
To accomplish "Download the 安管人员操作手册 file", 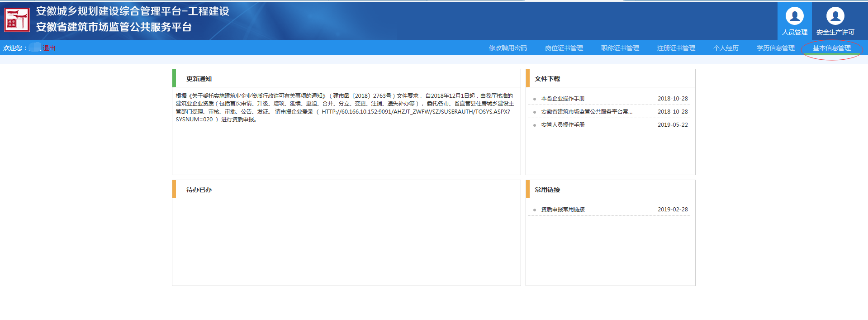I will [x=563, y=125].
